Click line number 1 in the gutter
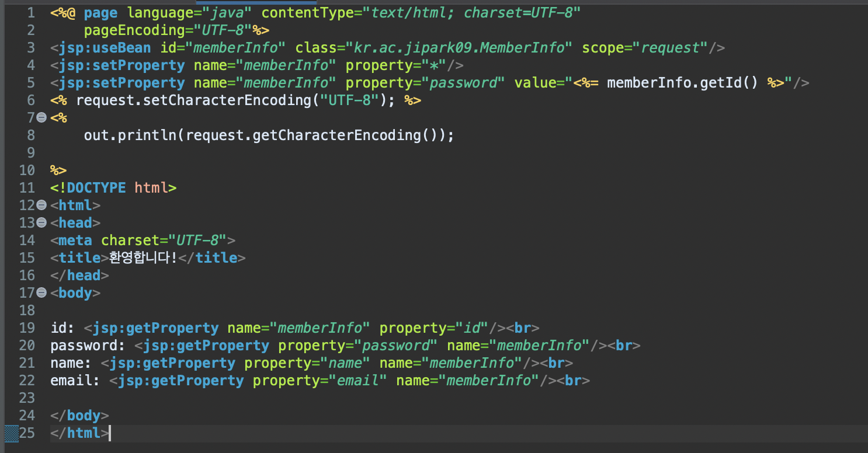This screenshot has height=453, width=868. click(x=31, y=12)
